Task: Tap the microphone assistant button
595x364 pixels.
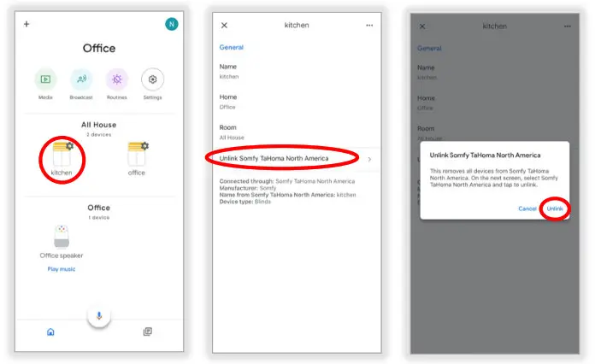Action: [x=99, y=315]
